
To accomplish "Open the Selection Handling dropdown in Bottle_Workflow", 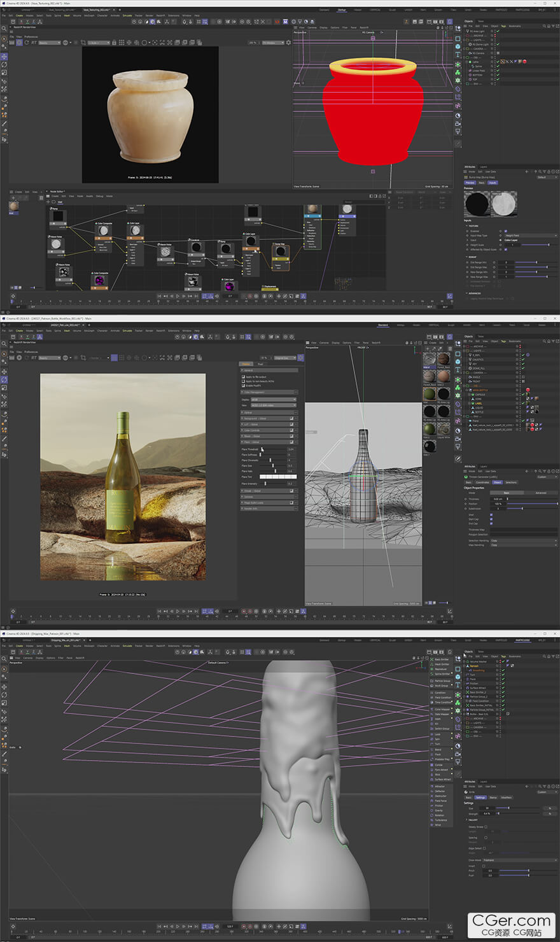I will [x=524, y=540].
